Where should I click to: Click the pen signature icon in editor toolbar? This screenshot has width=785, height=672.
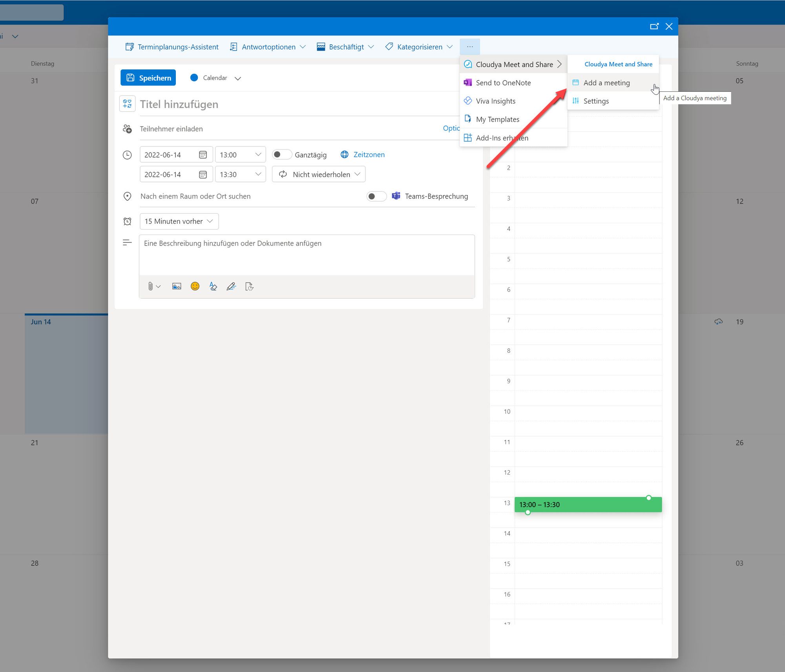231,286
